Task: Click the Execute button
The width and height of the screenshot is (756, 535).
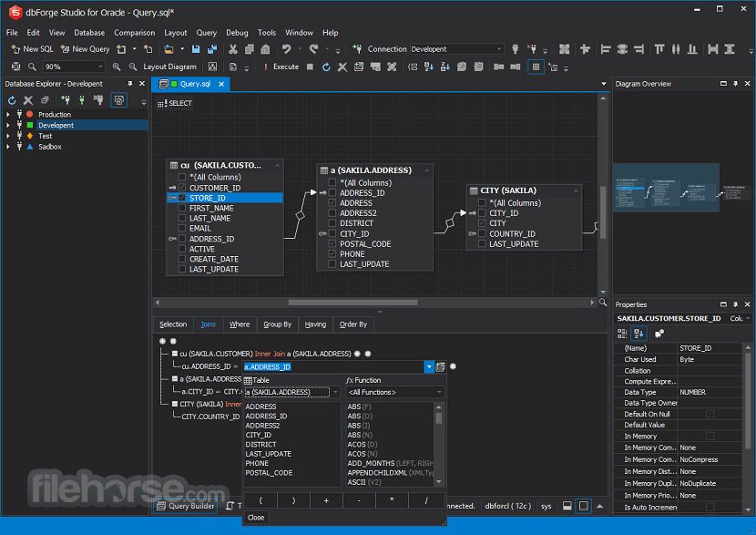Action: [x=281, y=67]
